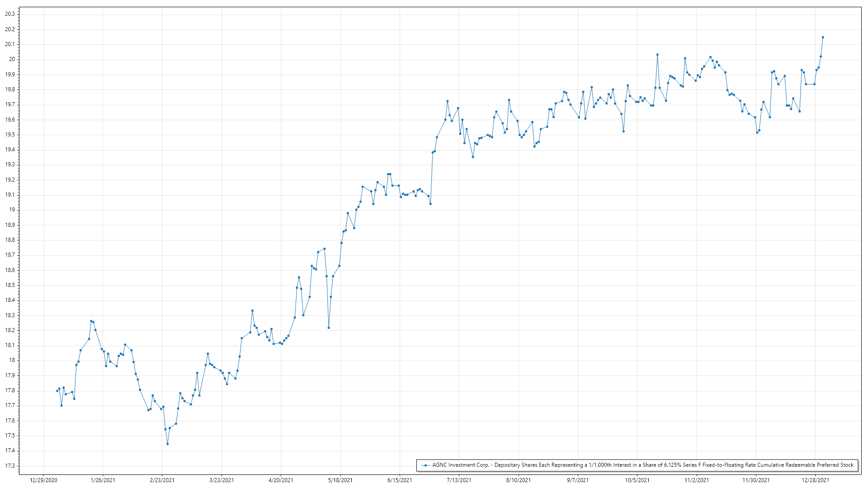Click the 18.5 y-axis value label
Viewport: 868px width, 488px height.
pos(10,285)
